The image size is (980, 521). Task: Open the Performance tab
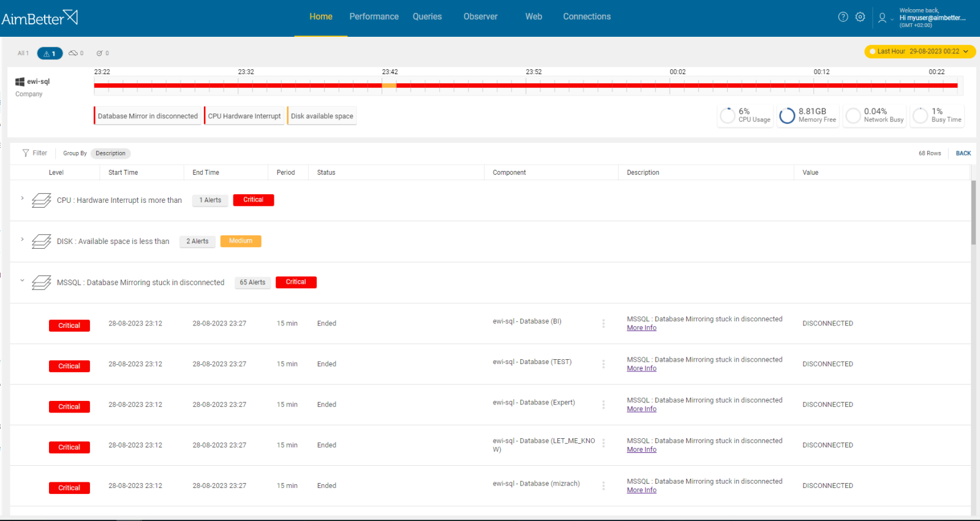coord(374,17)
